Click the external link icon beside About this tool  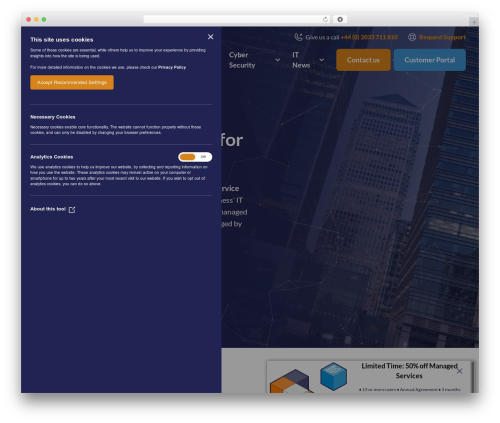pyautogui.click(x=72, y=209)
